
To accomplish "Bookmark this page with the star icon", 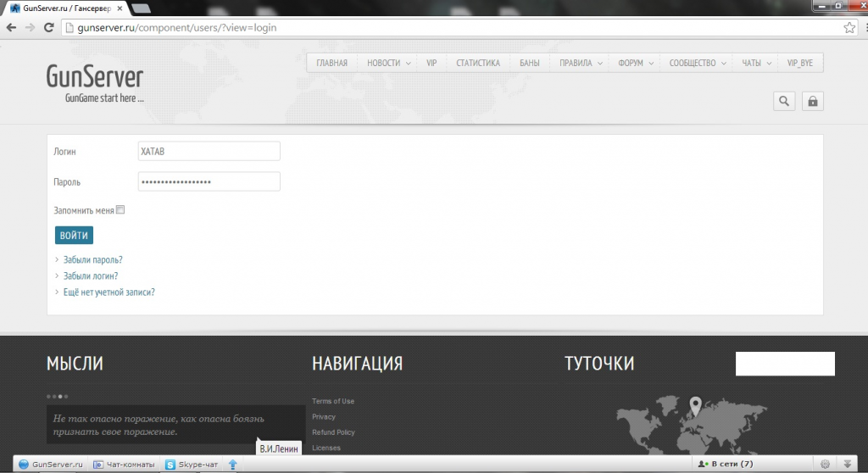I will pos(849,27).
